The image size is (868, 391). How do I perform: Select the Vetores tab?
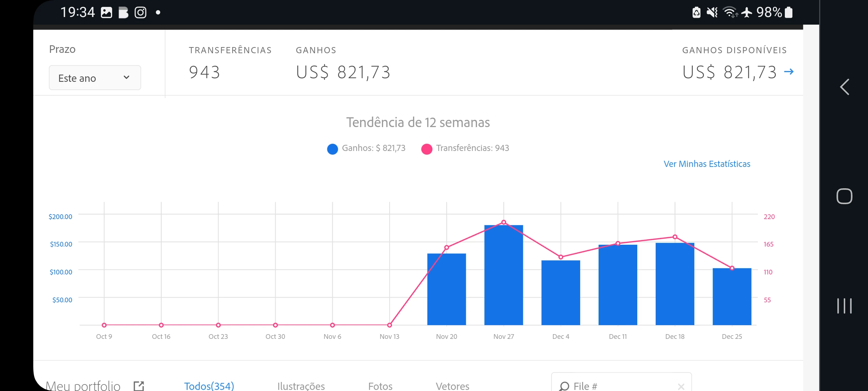click(452, 386)
